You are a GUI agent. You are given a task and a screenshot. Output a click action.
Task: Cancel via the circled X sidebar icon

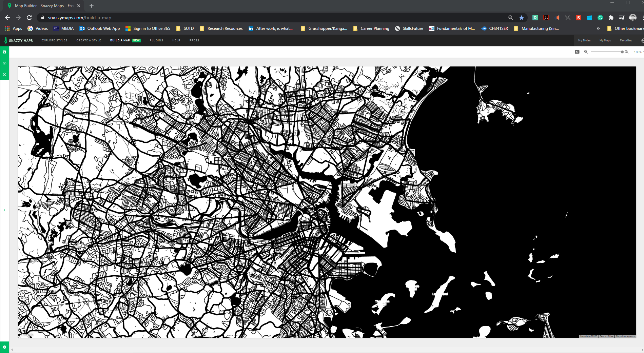click(x=4, y=74)
